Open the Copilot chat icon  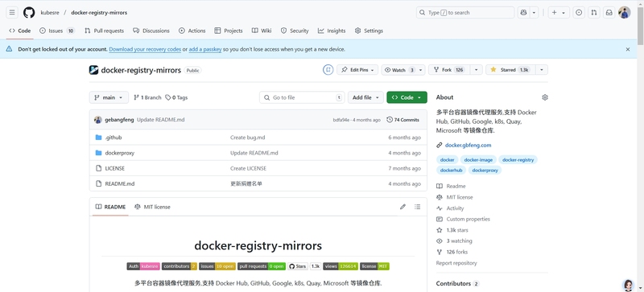coord(523,13)
